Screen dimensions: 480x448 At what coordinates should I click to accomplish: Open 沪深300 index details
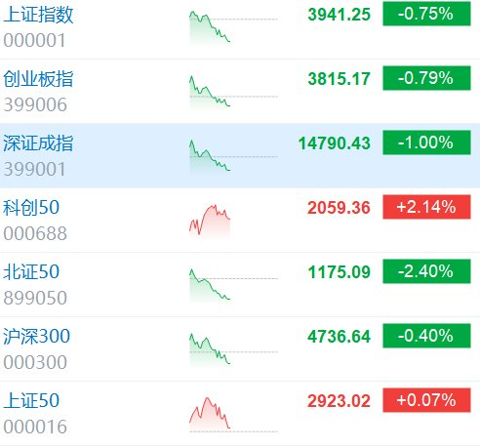36,337
